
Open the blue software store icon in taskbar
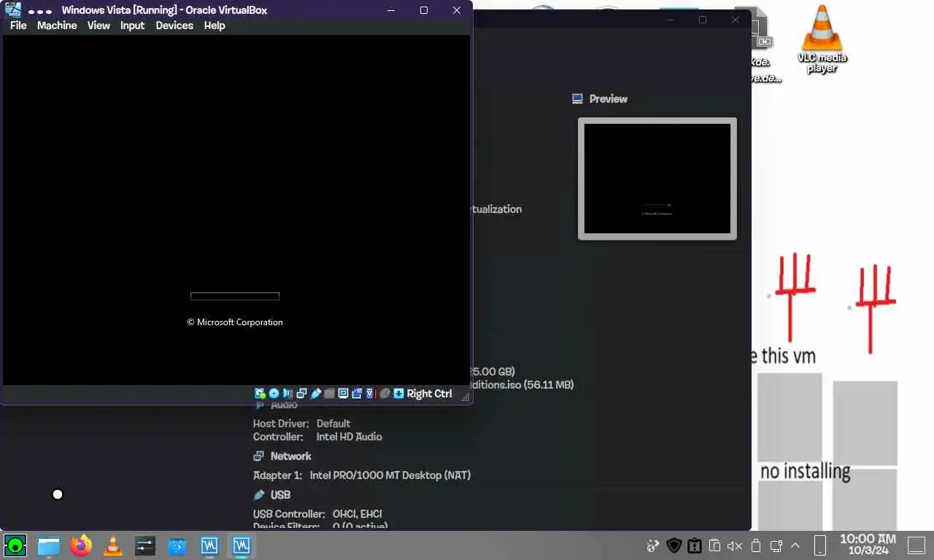coord(177,545)
